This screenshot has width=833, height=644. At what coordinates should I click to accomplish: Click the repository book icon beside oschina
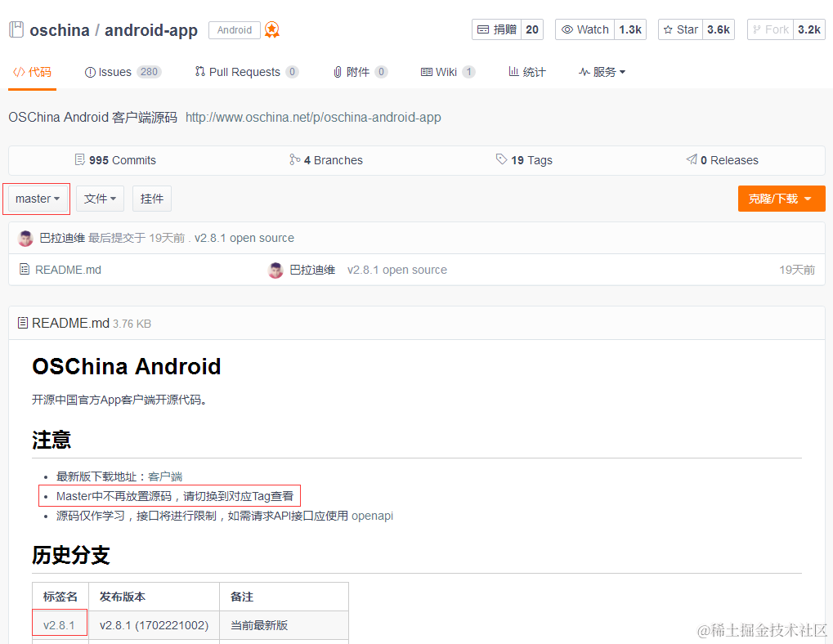[16, 29]
